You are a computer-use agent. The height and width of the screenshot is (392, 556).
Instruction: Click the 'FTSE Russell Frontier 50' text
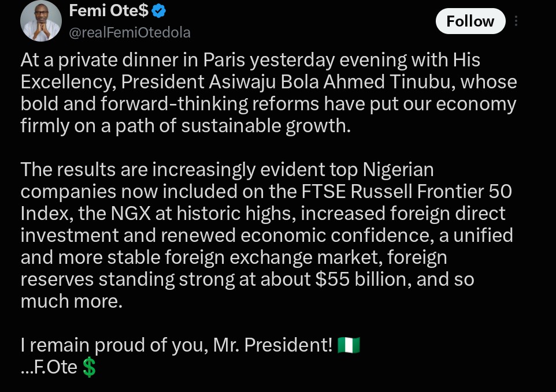pos(407,192)
